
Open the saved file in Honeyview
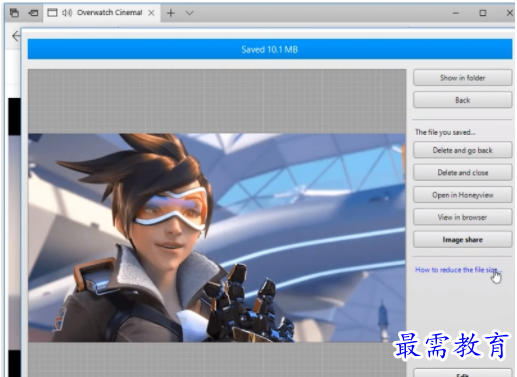[462, 195]
